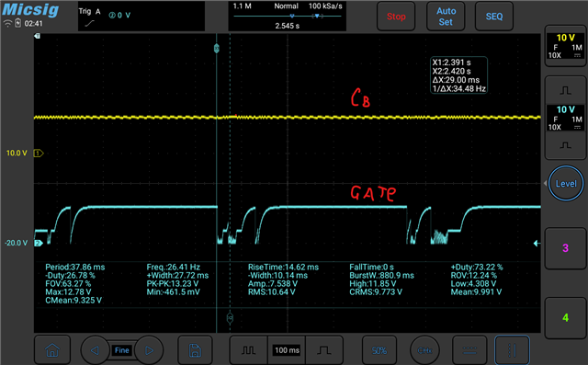
Task: Open channel 2 10 V settings
Action: point(565,118)
